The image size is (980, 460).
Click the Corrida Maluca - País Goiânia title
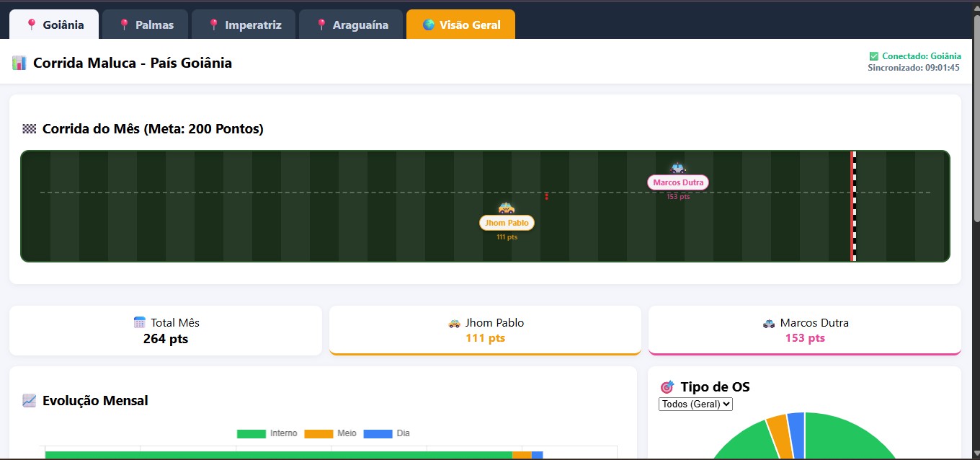133,63
